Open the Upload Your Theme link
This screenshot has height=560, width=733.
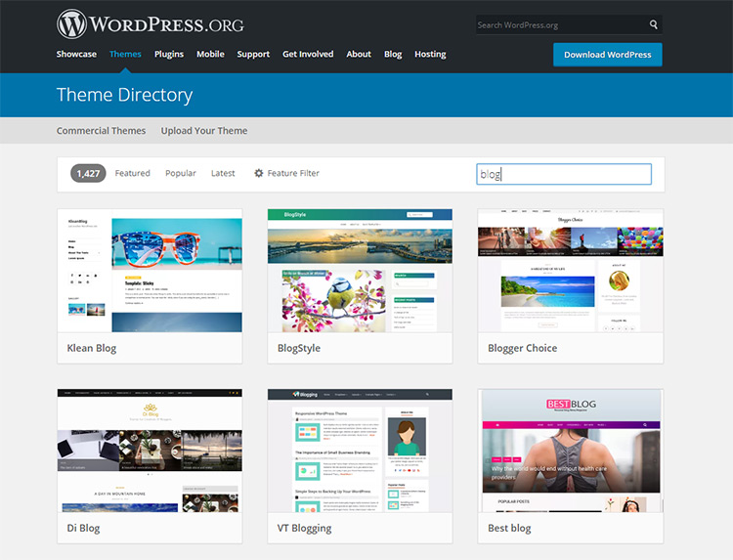(x=204, y=131)
